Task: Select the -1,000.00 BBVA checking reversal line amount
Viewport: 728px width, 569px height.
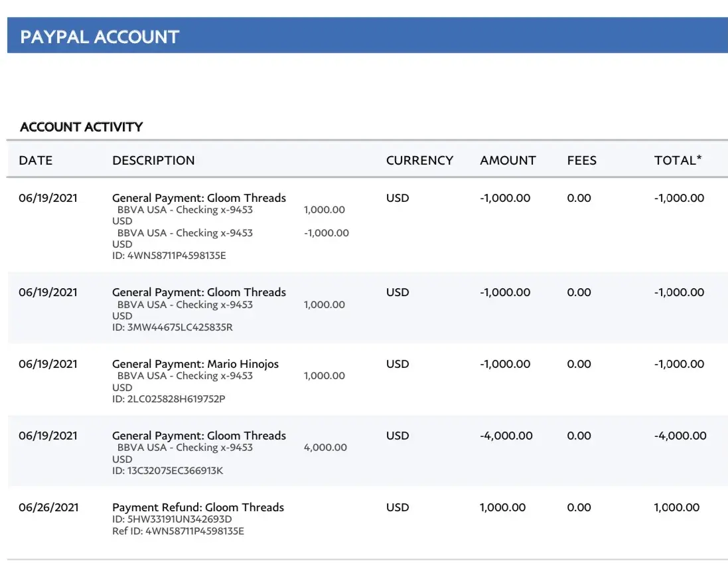Action: click(x=326, y=233)
